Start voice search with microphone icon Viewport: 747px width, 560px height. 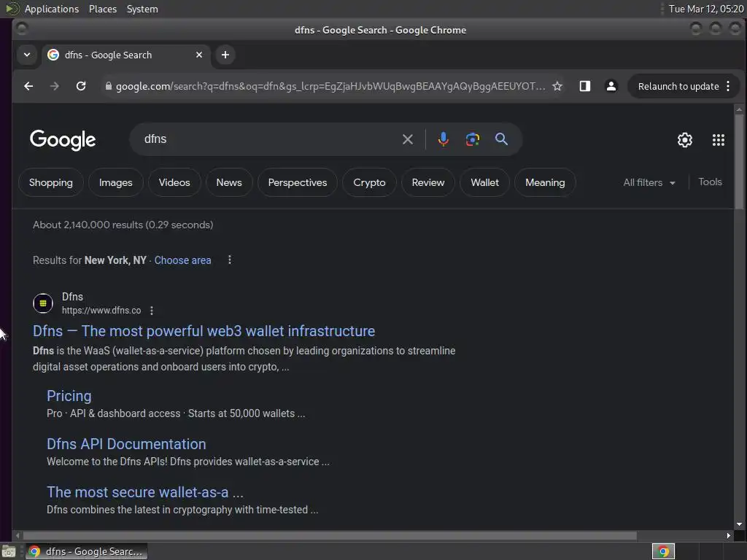click(444, 139)
